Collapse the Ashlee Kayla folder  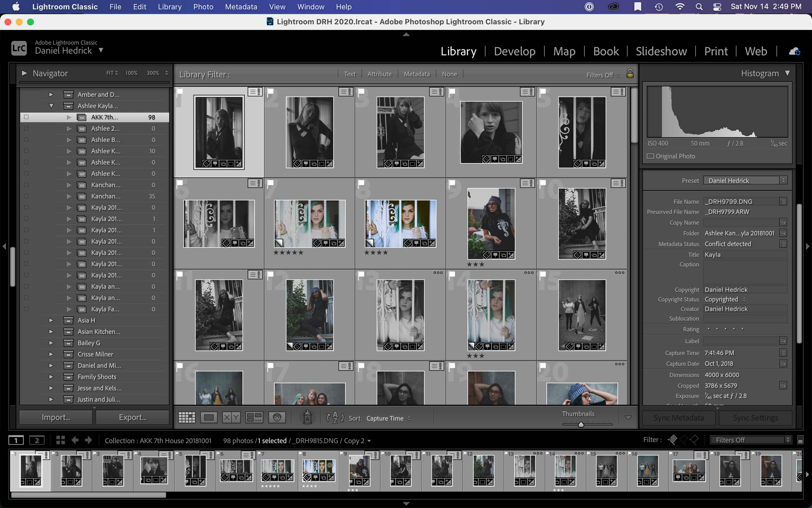51,106
